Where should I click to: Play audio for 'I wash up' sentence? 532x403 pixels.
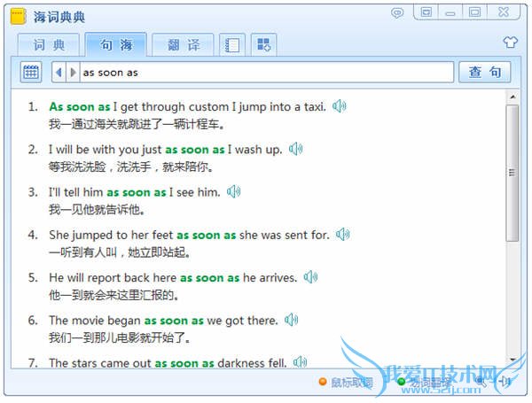295,149
